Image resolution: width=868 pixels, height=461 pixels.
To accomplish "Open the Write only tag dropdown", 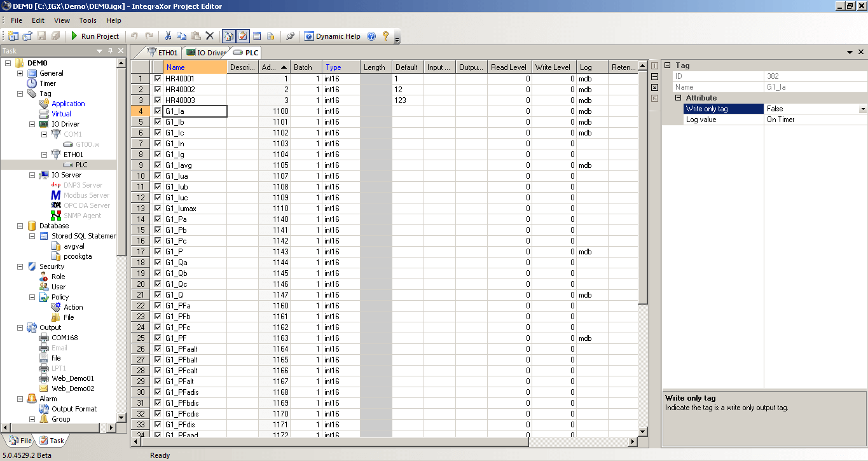I will coord(862,109).
